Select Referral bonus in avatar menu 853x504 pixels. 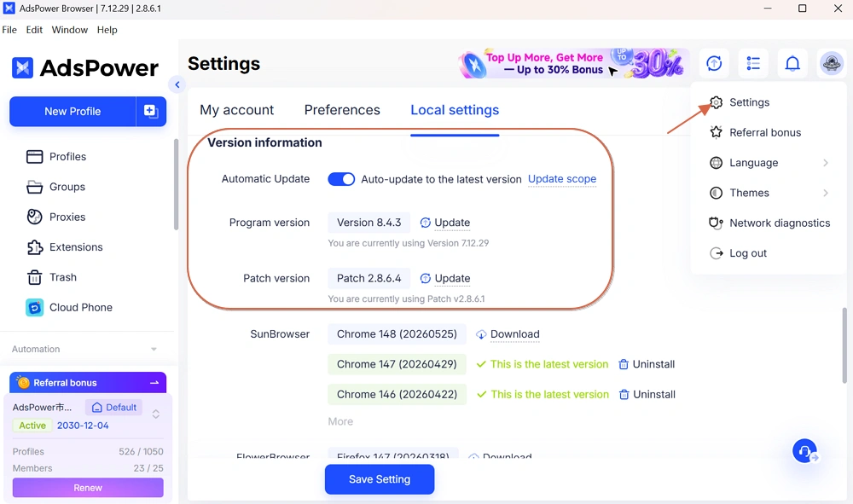(756, 133)
